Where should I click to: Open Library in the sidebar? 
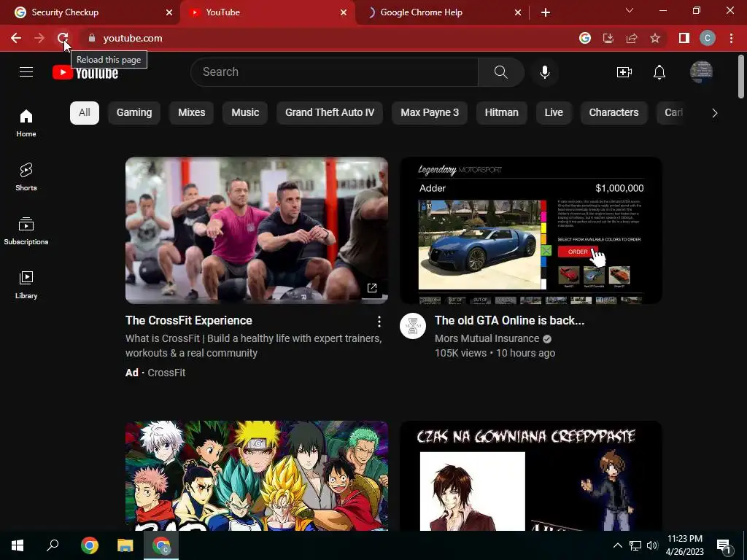coord(26,285)
